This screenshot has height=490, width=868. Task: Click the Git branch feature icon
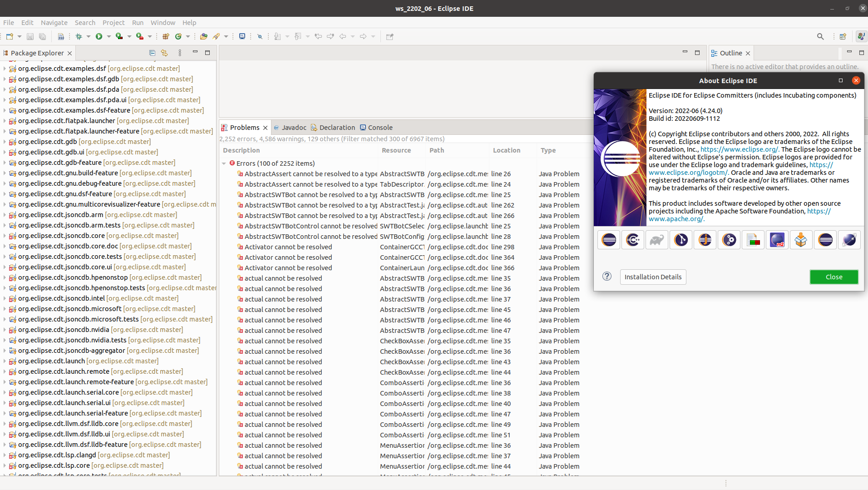[x=681, y=240]
